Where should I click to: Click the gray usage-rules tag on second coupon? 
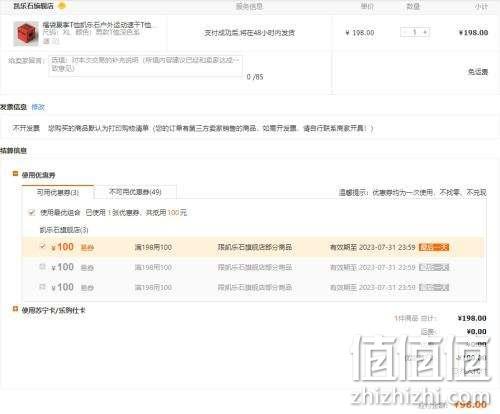pyautogui.click(x=434, y=267)
